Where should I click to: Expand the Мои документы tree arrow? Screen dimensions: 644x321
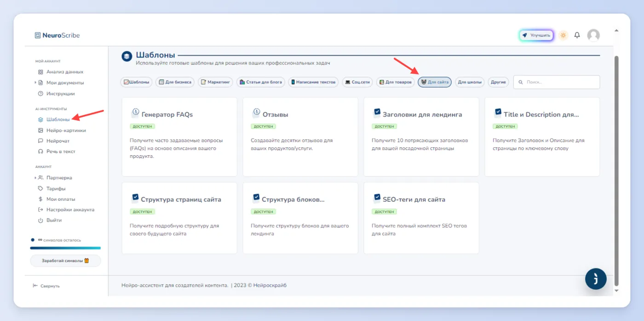click(35, 83)
